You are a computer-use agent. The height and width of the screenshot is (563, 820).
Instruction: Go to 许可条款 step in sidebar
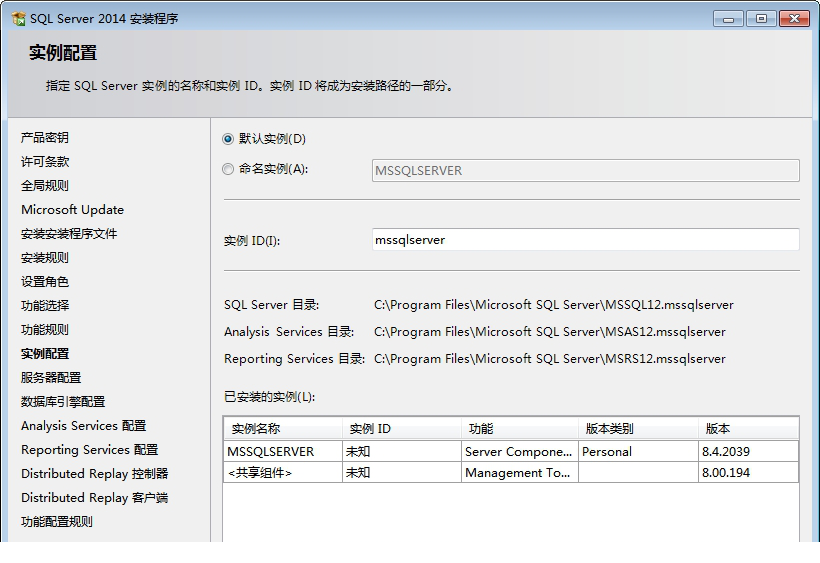(x=45, y=162)
